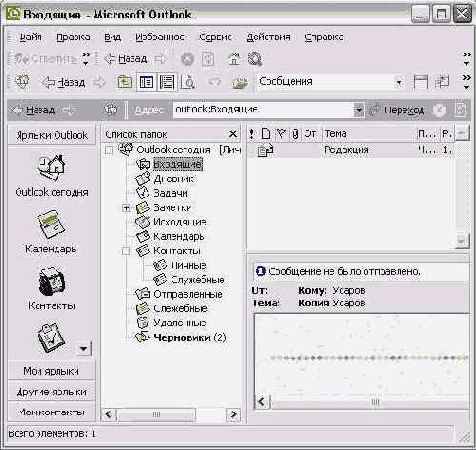Select the Удаленные folder in tree
The width and height of the screenshot is (476, 450).
point(179,323)
